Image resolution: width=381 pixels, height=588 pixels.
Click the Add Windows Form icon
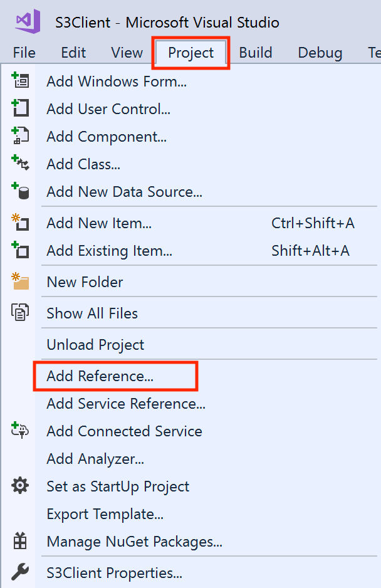coord(20,81)
